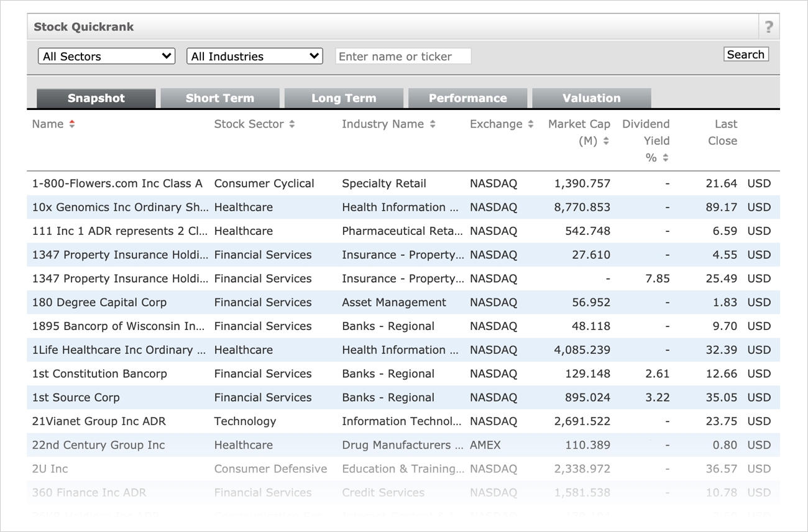Sort by Stock Sector column arrows
The height and width of the screenshot is (532, 808).
tap(292, 124)
